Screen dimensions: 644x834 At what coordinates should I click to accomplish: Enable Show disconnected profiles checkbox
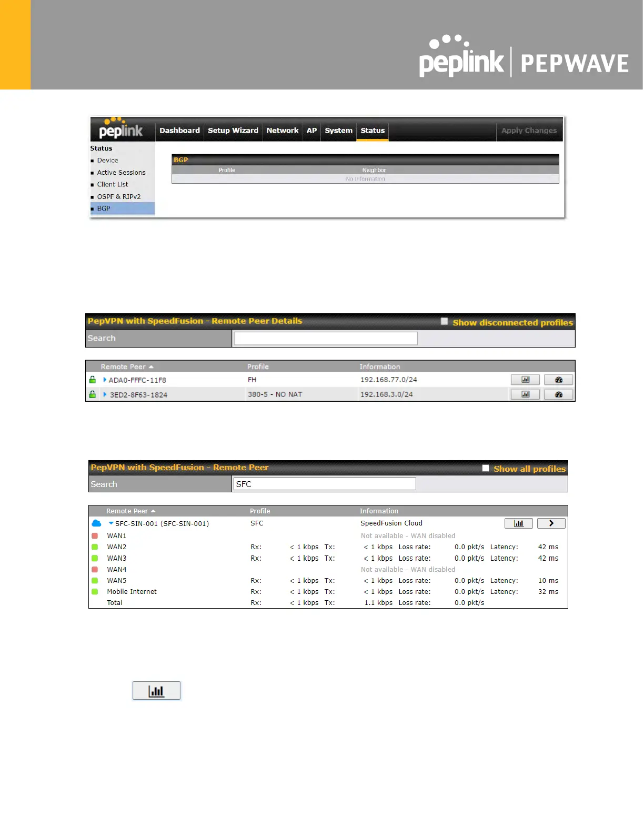[x=445, y=321]
